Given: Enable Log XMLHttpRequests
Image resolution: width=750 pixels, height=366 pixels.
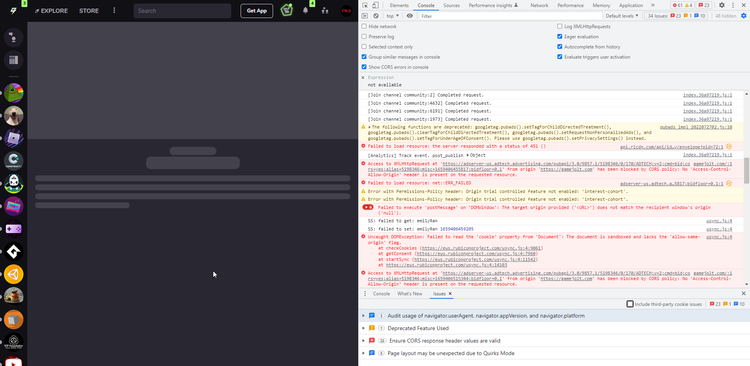Looking at the screenshot, I should point(560,26).
